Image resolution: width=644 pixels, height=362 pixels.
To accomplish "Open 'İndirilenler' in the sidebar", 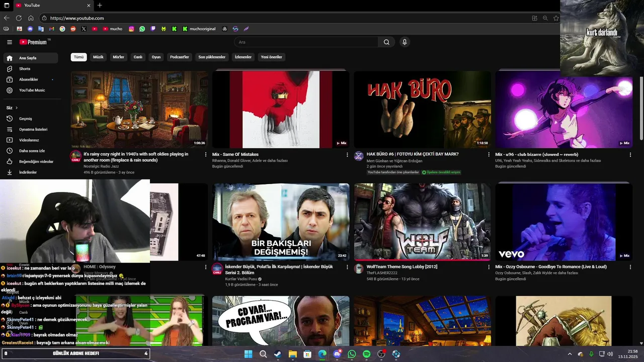I will click(31, 172).
